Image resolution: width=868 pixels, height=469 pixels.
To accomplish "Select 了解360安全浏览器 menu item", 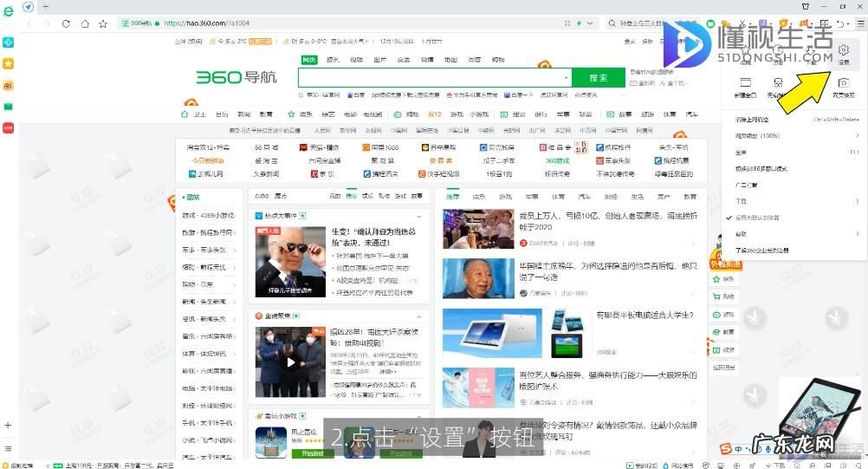I will coord(761,251).
